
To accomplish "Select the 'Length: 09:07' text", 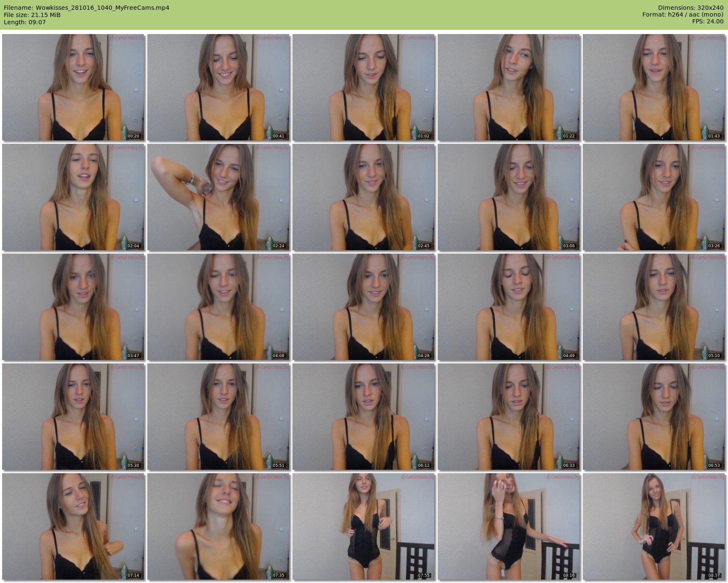I will pyautogui.click(x=25, y=22).
